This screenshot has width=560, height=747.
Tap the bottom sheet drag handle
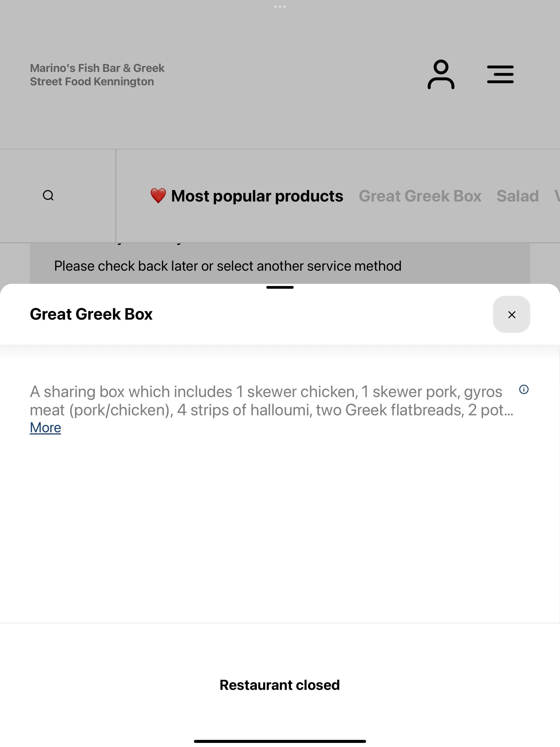coord(280,287)
